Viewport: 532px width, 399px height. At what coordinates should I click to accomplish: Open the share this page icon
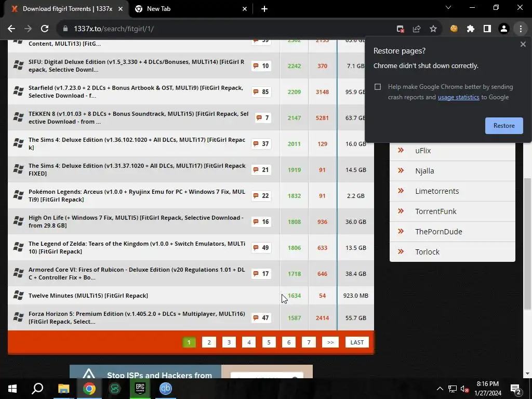pyautogui.click(x=417, y=29)
